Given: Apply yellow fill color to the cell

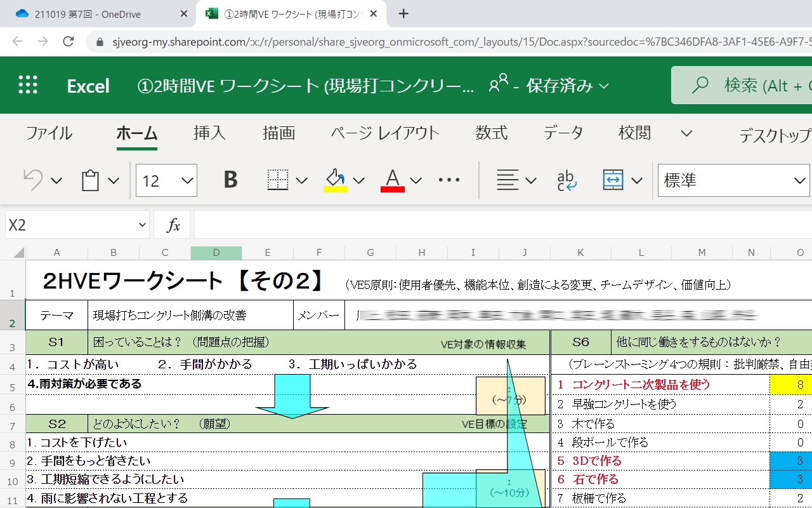Looking at the screenshot, I should click(335, 180).
